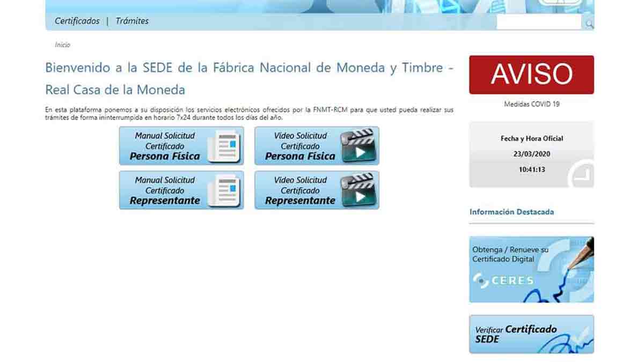Open Obtenga / Renueve su Certificado Digital
The height and width of the screenshot is (362, 644).
pyautogui.click(x=510, y=254)
